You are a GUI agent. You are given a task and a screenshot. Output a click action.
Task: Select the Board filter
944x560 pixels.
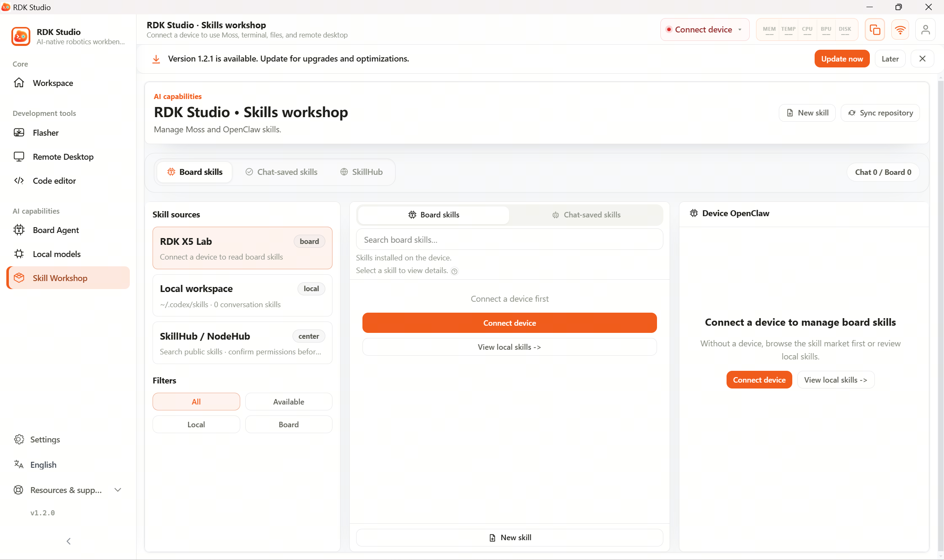(289, 424)
